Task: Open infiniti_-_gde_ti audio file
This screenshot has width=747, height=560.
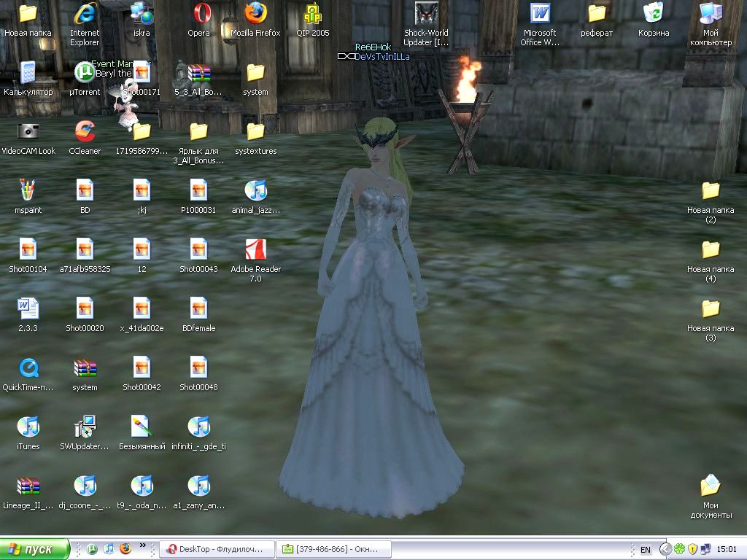Action: 198,427
